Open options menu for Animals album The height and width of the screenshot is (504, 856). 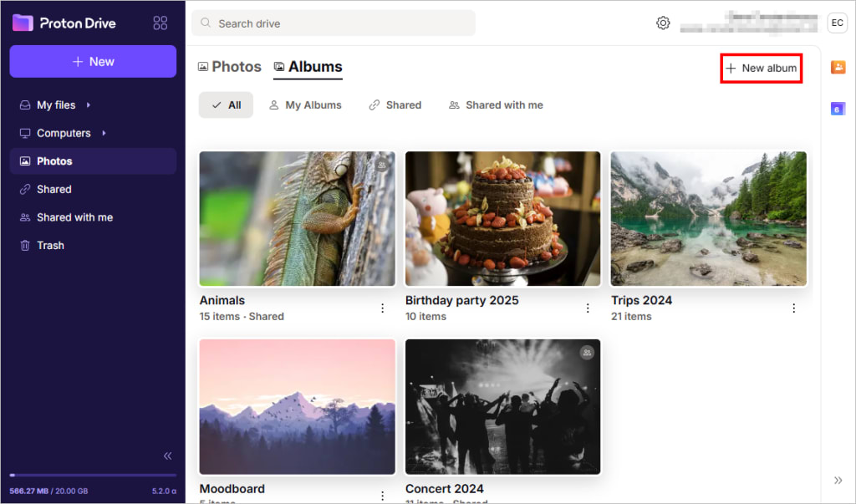(382, 308)
